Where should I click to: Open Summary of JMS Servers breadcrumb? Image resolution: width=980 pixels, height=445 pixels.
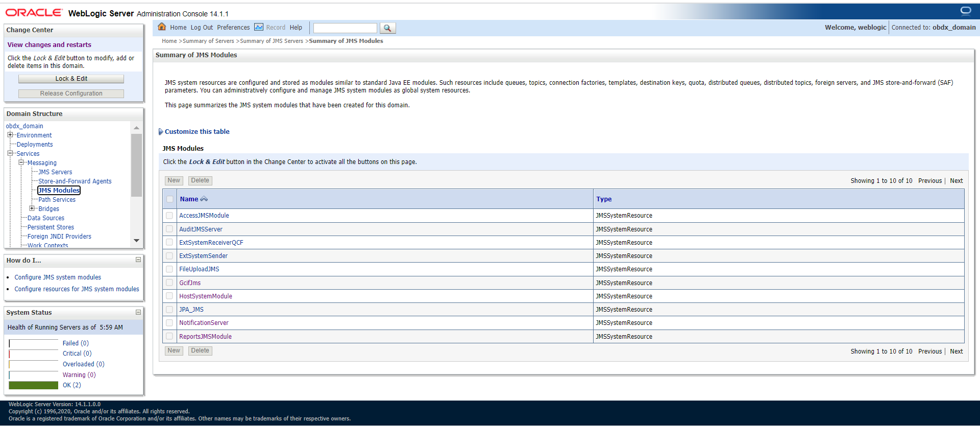click(272, 41)
